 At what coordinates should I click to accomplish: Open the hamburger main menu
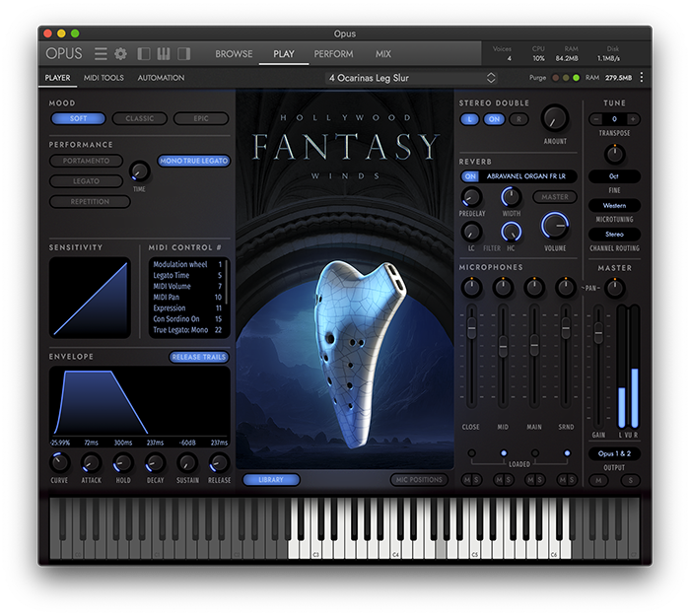pos(101,53)
